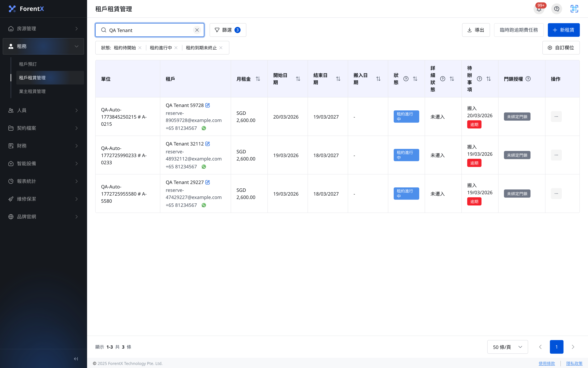
Task: Open the QR code scanner icon
Action: [x=574, y=9]
